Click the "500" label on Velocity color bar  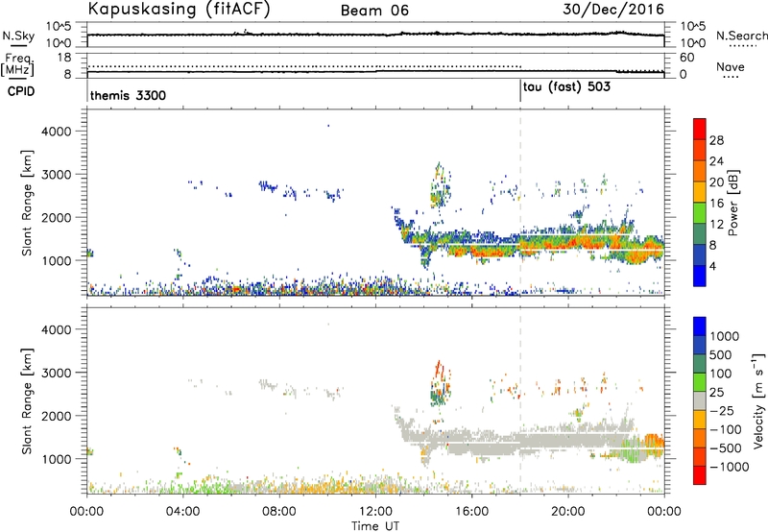(721, 354)
